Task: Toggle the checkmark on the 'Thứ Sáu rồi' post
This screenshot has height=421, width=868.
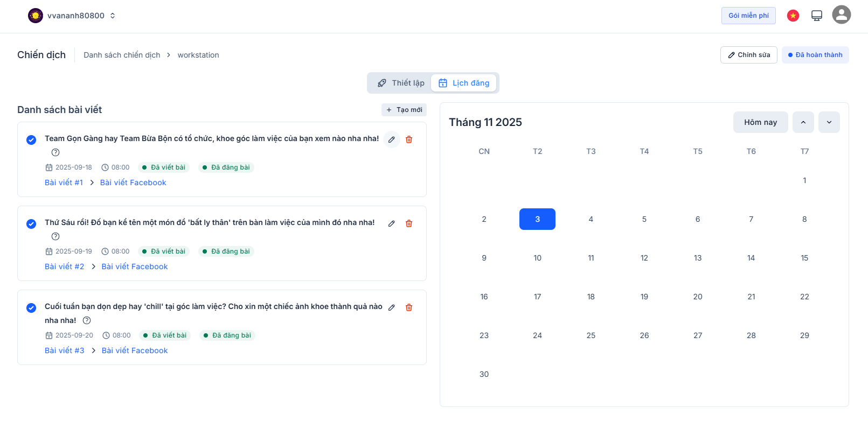Action: (31, 224)
